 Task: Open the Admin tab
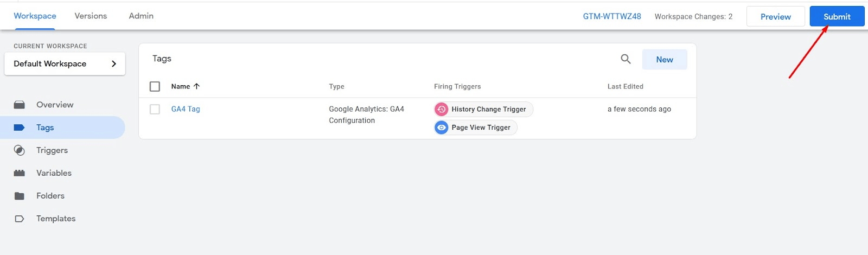141,16
